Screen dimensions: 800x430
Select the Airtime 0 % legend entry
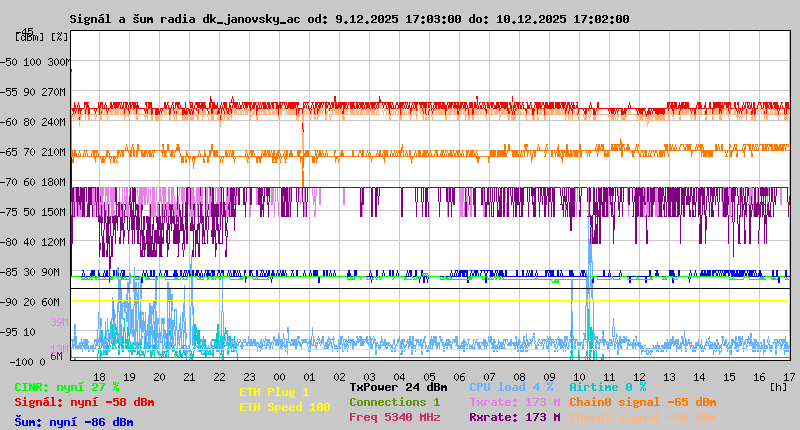607,387
